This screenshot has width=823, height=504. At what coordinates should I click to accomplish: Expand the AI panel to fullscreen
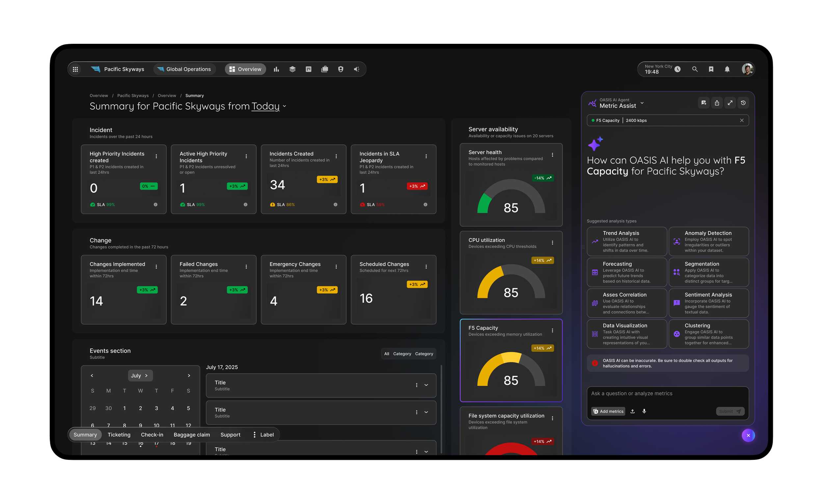pyautogui.click(x=730, y=103)
